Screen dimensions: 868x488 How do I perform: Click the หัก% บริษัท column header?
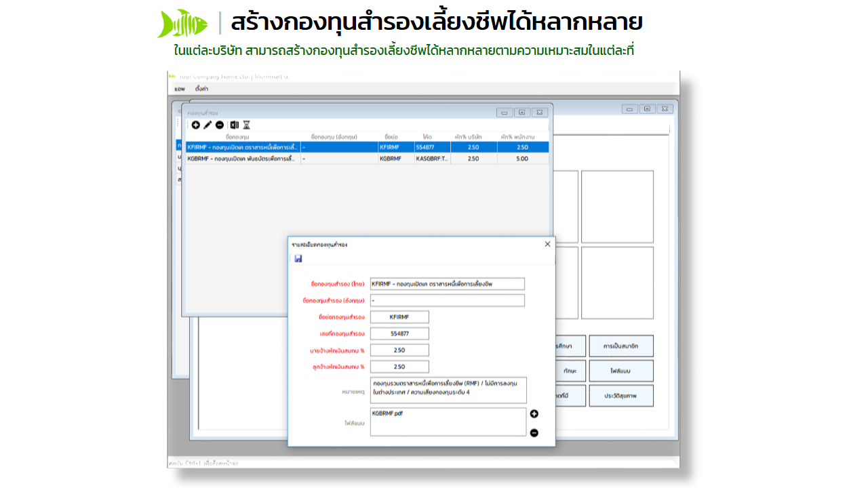473,137
